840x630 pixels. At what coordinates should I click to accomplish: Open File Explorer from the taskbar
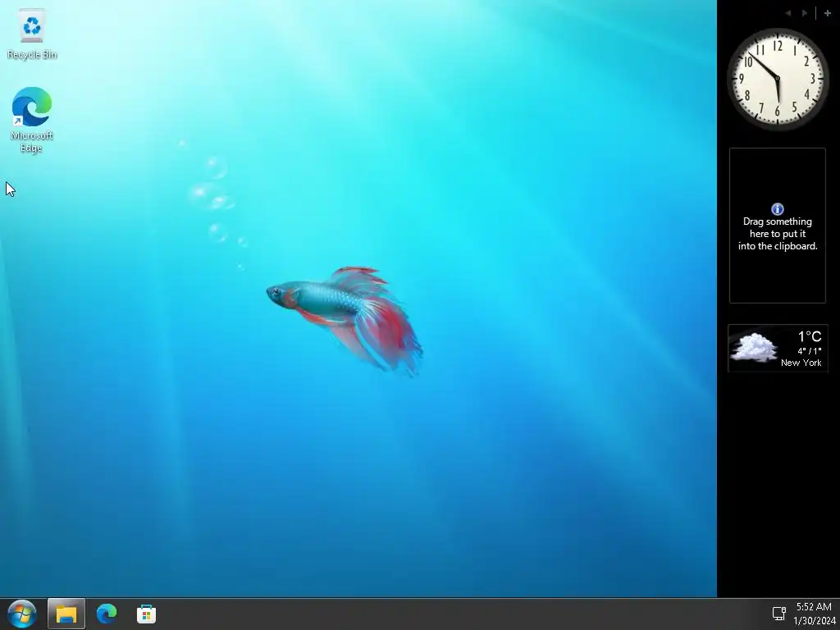click(x=66, y=614)
